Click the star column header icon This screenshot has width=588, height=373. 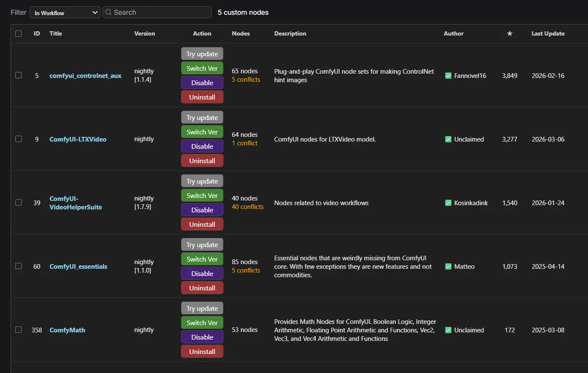click(510, 33)
